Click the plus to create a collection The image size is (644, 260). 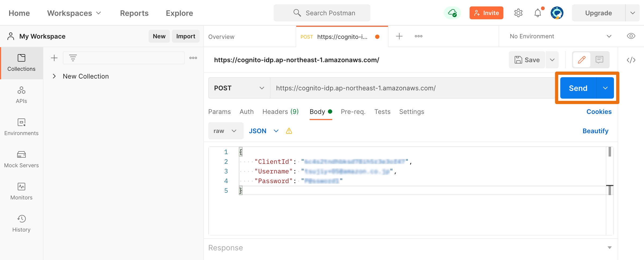tap(54, 58)
